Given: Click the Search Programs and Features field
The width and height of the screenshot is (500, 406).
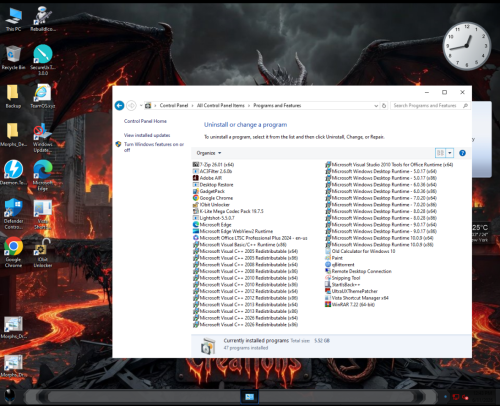Looking at the screenshot, I should point(430,106).
